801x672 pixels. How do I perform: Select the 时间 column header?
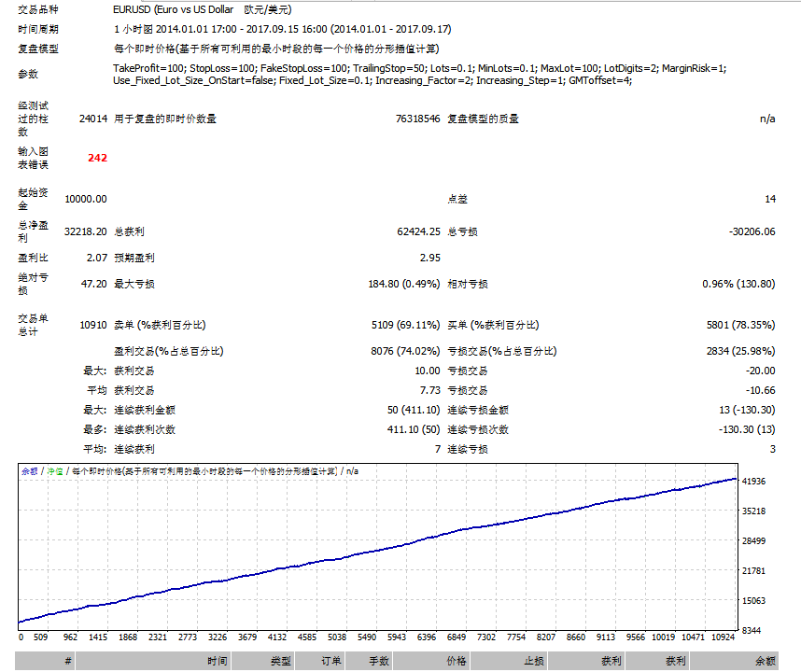218,661
